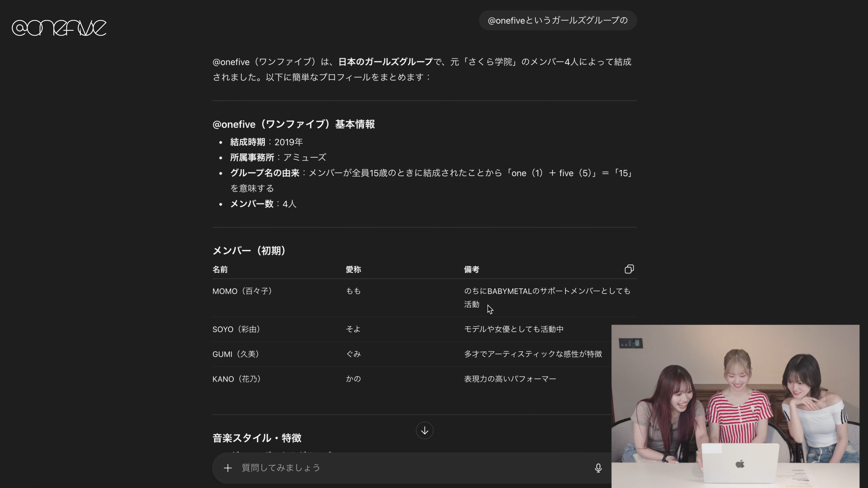Click the MOMO（百々子）table cell

point(242,291)
